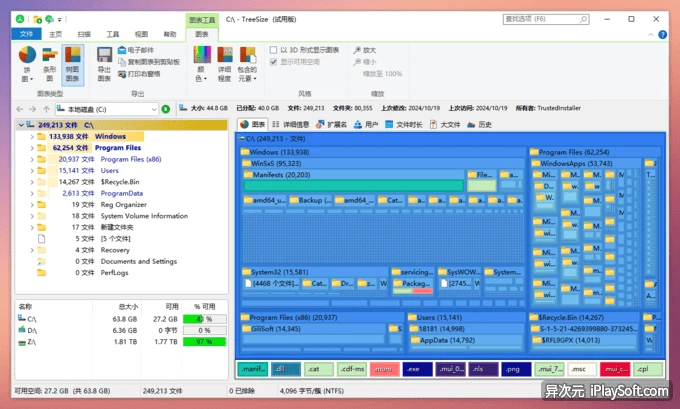680x409 pixels.
Task: Expand the ProgramData tree node
Action: [32, 193]
